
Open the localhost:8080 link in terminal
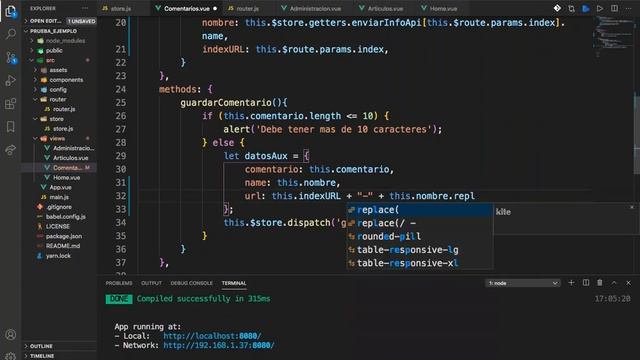(x=212, y=336)
